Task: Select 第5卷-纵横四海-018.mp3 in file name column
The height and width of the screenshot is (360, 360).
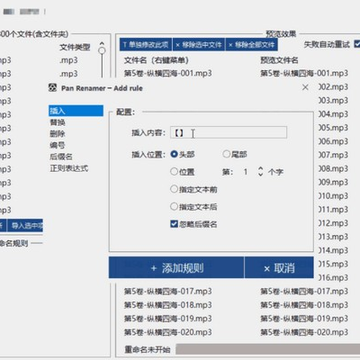Action: coord(168,305)
